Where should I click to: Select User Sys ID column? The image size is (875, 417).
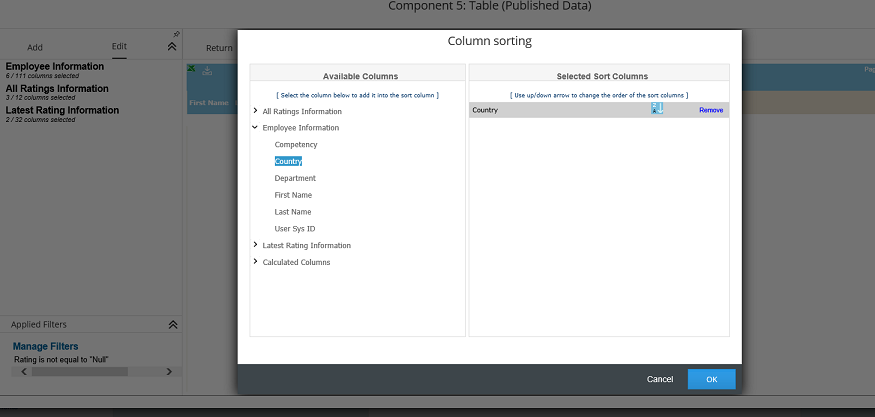click(x=295, y=228)
